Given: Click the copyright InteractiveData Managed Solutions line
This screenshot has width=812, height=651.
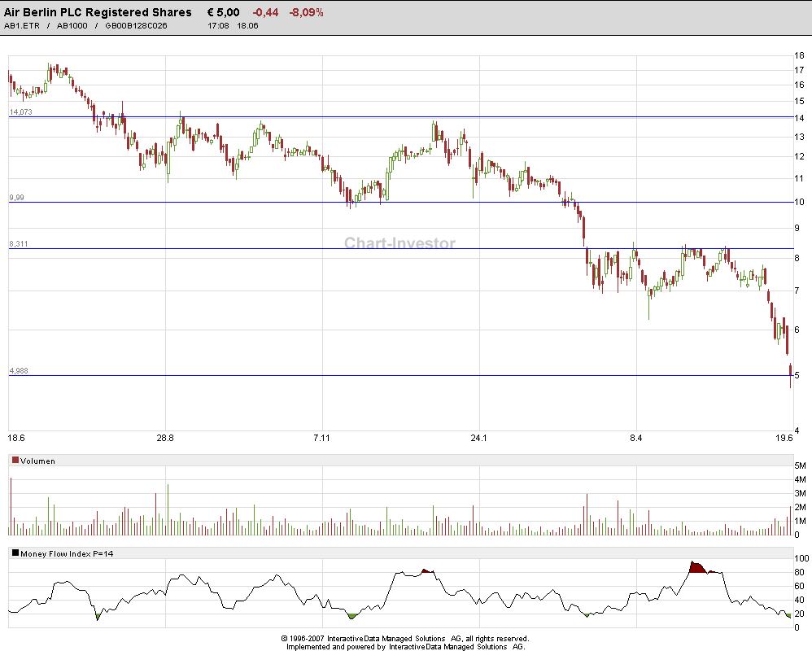Looking at the screenshot, I should pyautogui.click(x=405, y=639).
